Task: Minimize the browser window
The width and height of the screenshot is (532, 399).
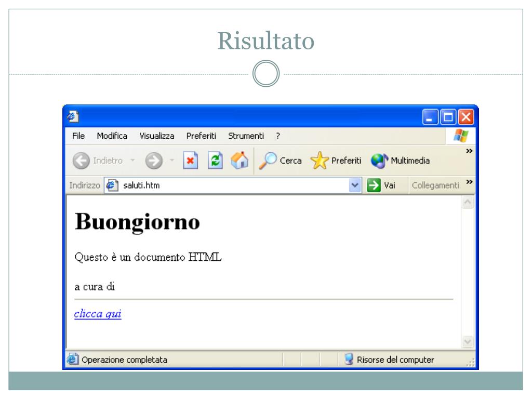Action: click(x=430, y=117)
